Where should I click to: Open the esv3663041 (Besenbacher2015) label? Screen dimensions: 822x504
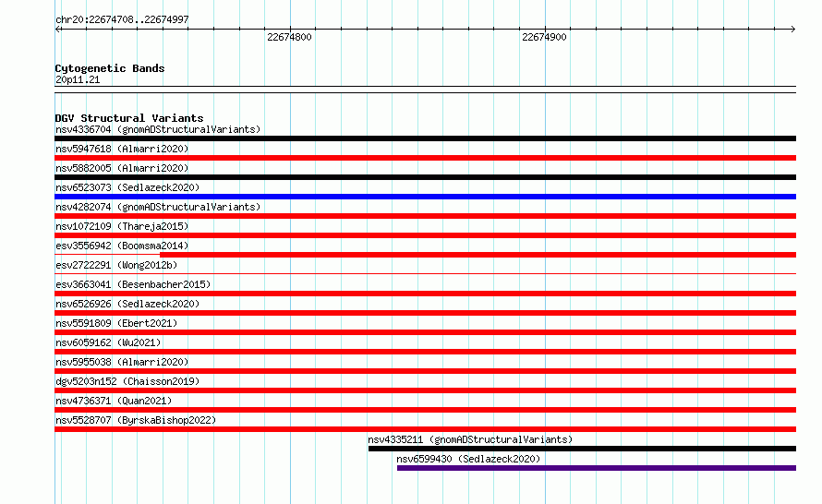133,284
